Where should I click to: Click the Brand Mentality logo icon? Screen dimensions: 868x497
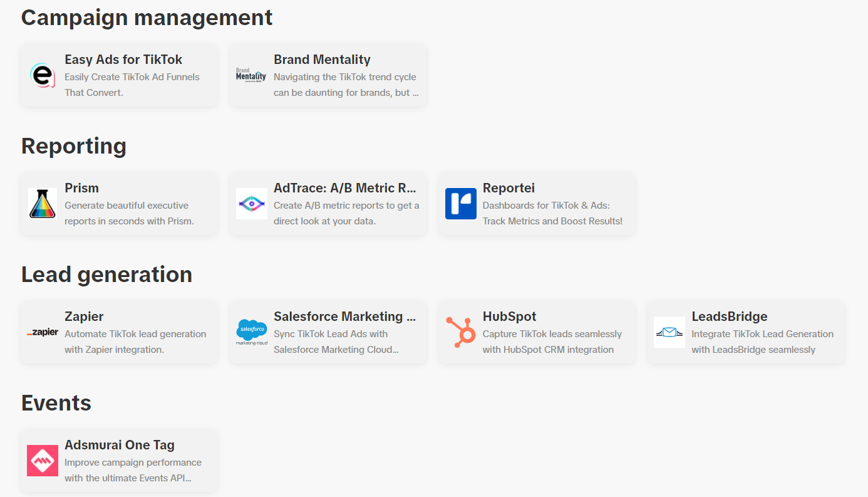251,75
